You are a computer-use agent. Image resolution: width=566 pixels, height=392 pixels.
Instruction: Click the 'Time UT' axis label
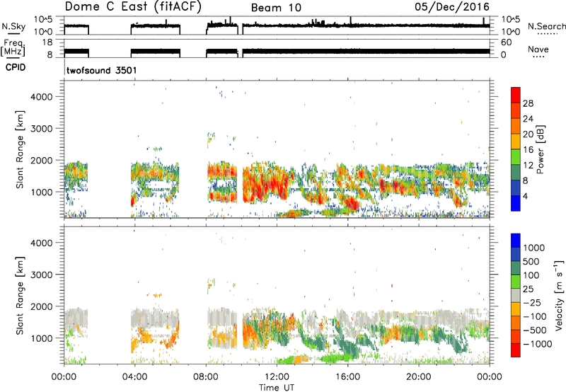277,388
